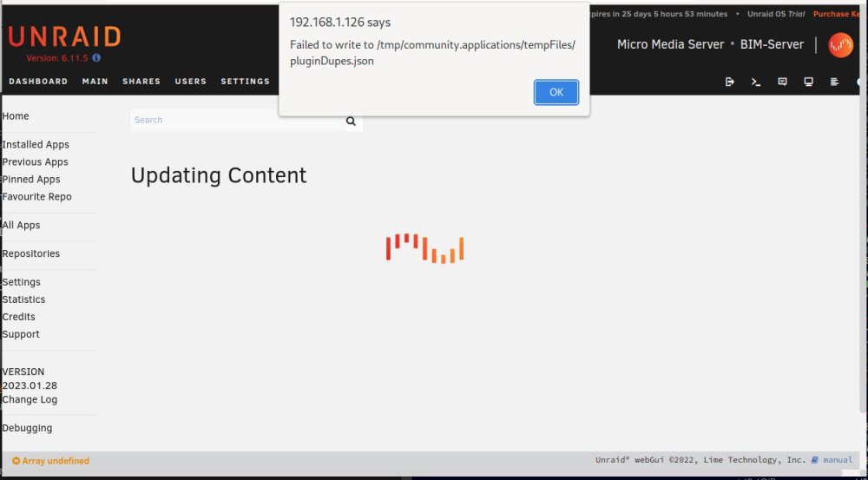The width and height of the screenshot is (868, 480).
Task: Show All Apps
Action: pos(21,226)
